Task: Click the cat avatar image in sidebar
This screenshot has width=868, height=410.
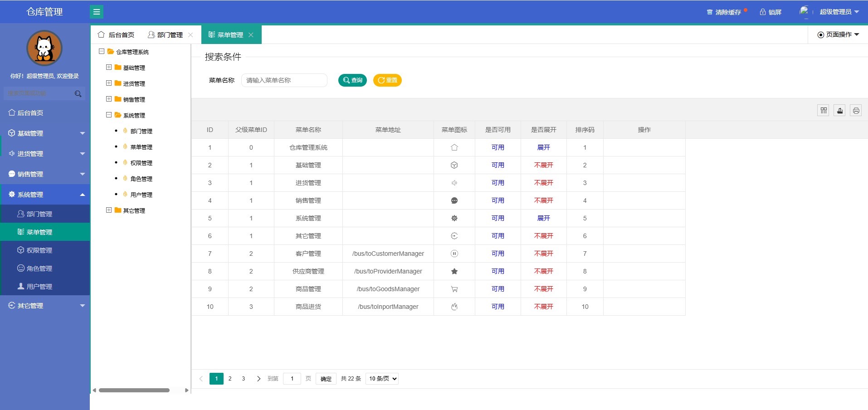Action: (44, 48)
